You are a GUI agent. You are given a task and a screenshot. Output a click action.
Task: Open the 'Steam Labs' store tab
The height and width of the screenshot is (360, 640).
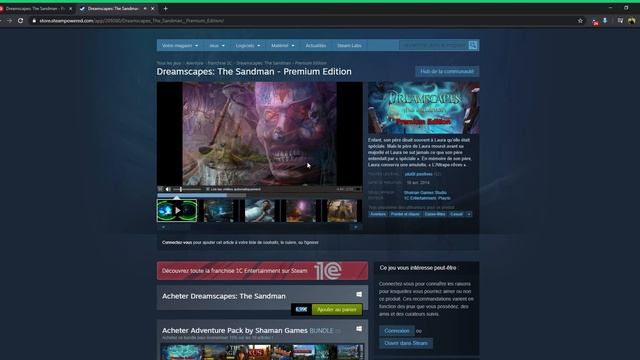pyautogui.click(x=349, y=46)
